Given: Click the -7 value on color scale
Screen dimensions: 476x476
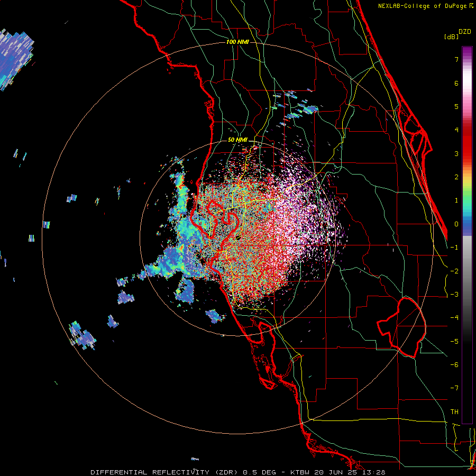Looking at the screenshot, I should (454, 388).
